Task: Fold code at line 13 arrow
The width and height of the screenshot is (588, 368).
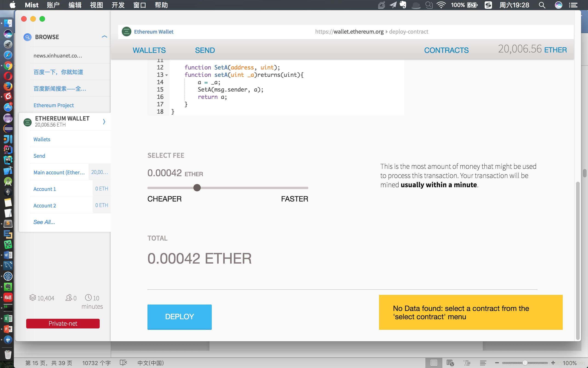Action: pos(167,75)
